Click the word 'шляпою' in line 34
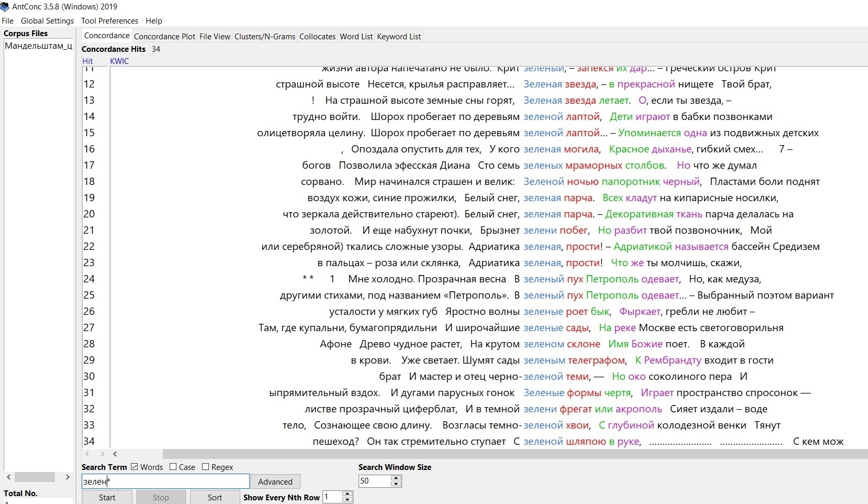Viewport: 868px width, 504px height. pyautogui.click(x=586, y=441)
